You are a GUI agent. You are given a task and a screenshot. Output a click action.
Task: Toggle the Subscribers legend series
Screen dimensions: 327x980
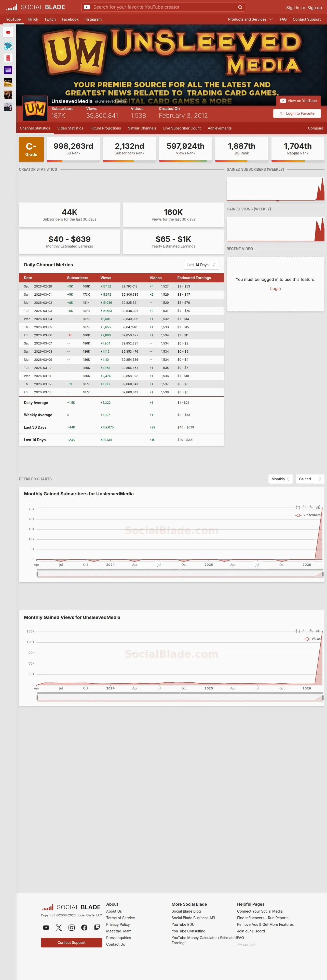pos(308,515)
